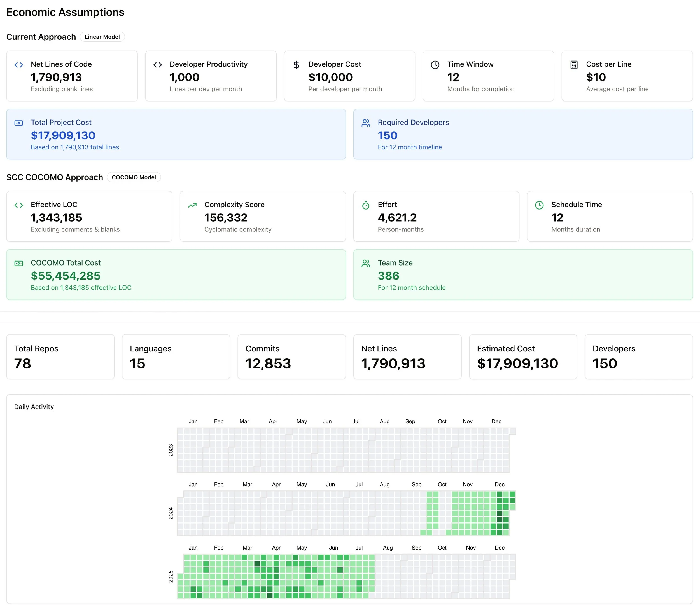Screen dimensions: 700x608
Task: Click the 2024 year label on heatmap
Action: coord(171,513)
